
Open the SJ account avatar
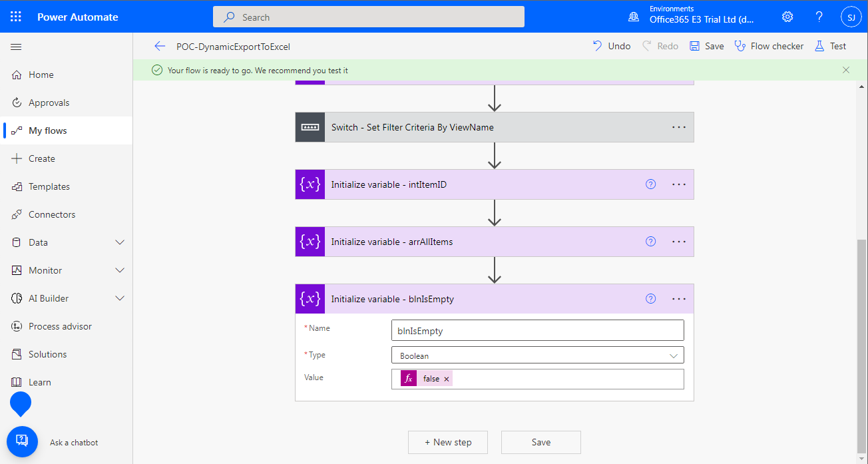(x=851, y=17)
